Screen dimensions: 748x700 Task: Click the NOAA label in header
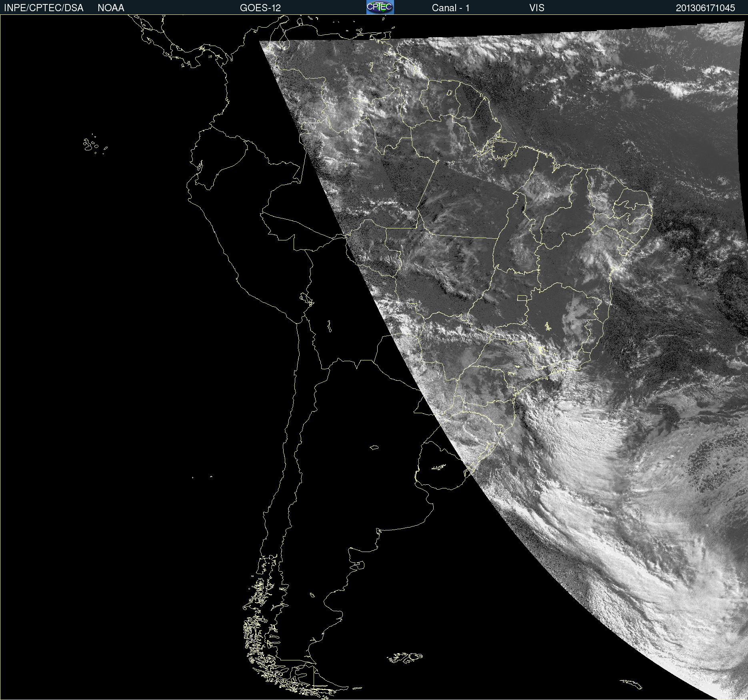coord(111,8)
